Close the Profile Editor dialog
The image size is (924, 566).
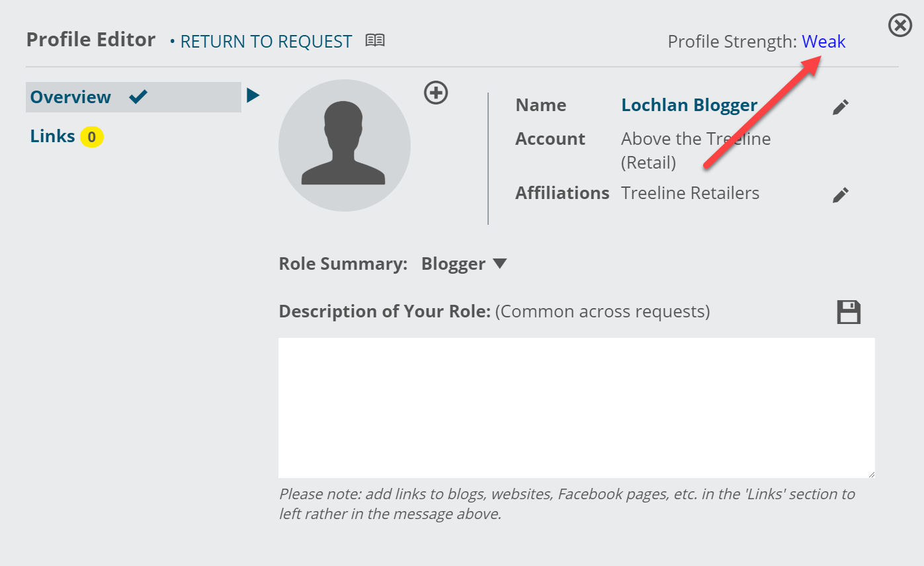click(900, 26)
